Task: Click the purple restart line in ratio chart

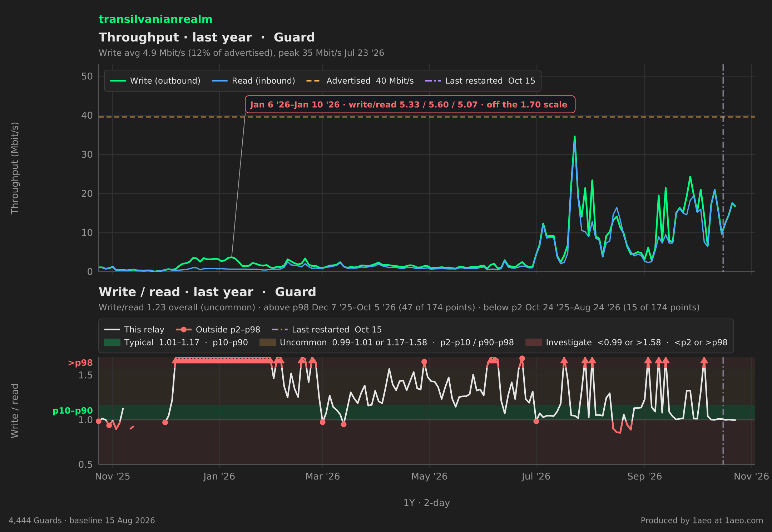Action: 723,411
